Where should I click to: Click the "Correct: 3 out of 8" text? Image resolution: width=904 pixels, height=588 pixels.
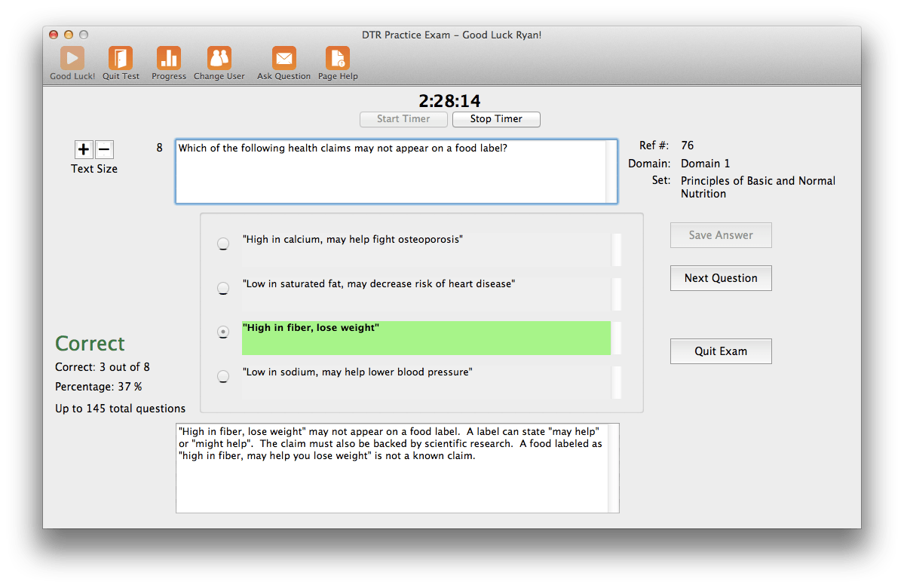click(103, 367)
